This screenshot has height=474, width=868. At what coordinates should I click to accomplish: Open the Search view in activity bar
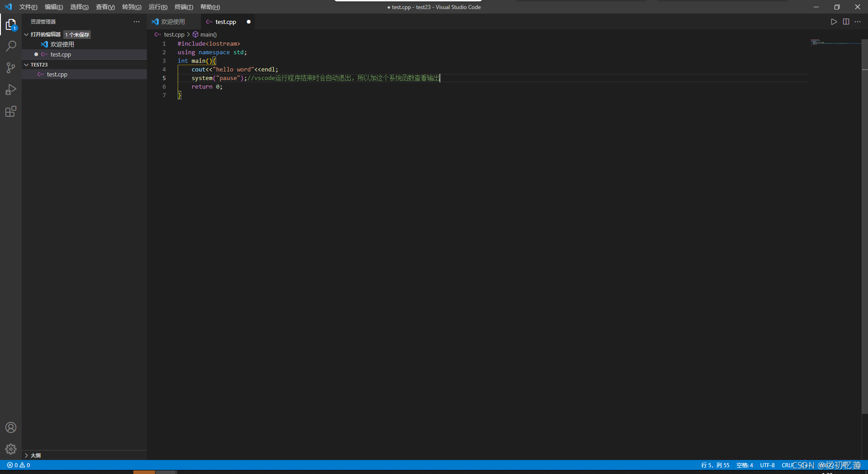click(x=11, y=46)
